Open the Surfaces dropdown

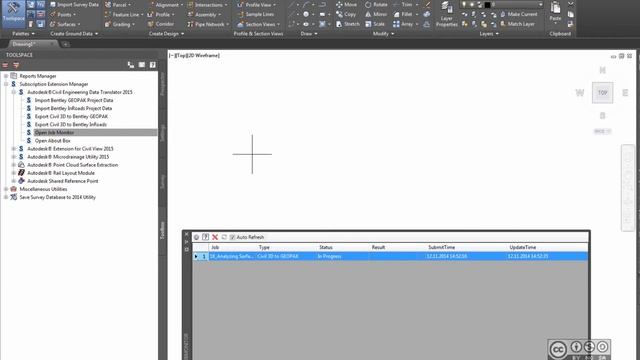(65, 24)
